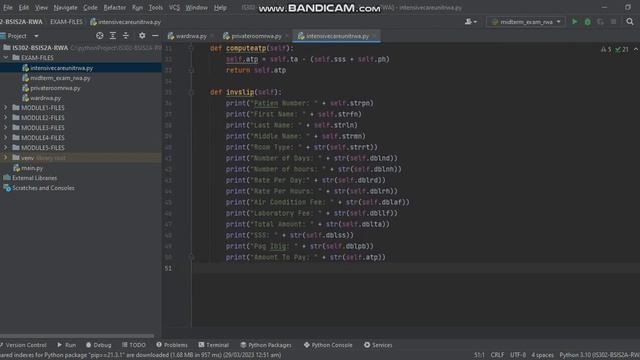
Task: Open Python Packages tool window
Action: point(266,345)
